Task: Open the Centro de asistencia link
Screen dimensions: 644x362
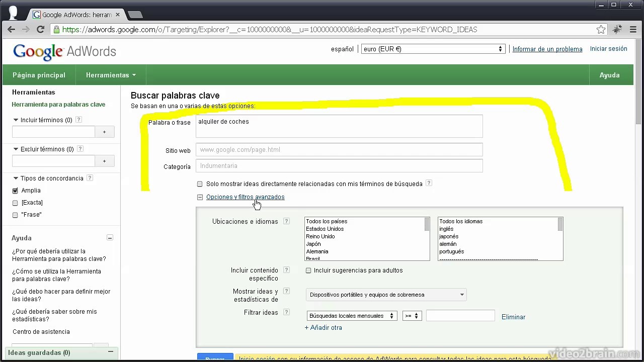Action: [41, 332]
